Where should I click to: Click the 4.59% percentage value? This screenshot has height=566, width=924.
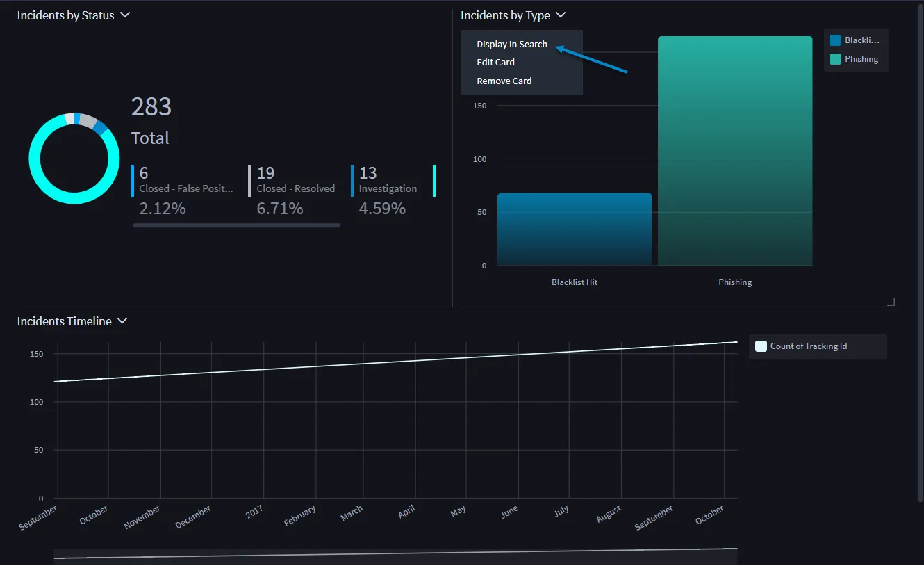coord(382,208)
